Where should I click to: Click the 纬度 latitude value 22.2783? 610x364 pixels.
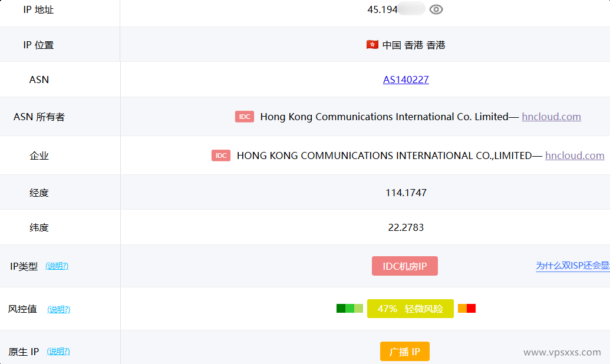tap(405, 227)
